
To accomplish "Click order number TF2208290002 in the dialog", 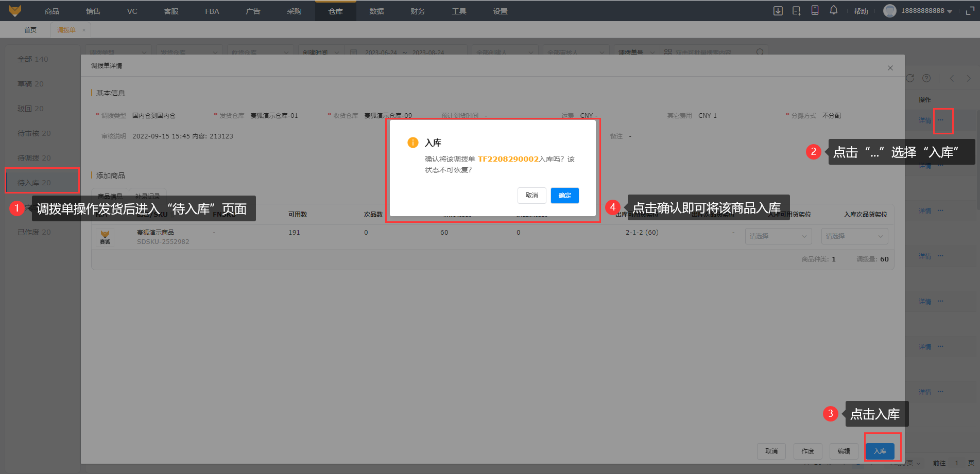I will pyautogui.click(x=508, y=159).
